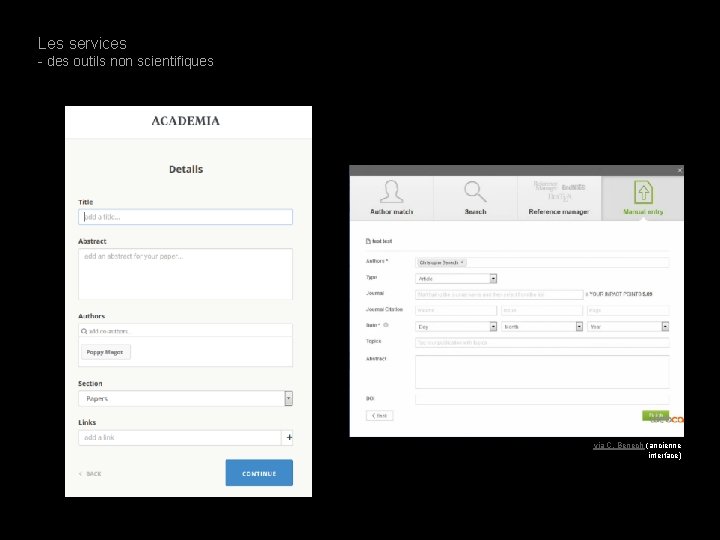The width and height of the screenshot is (720, 540).
Task: Click the full-text file icon
Action: pos(368,241)
